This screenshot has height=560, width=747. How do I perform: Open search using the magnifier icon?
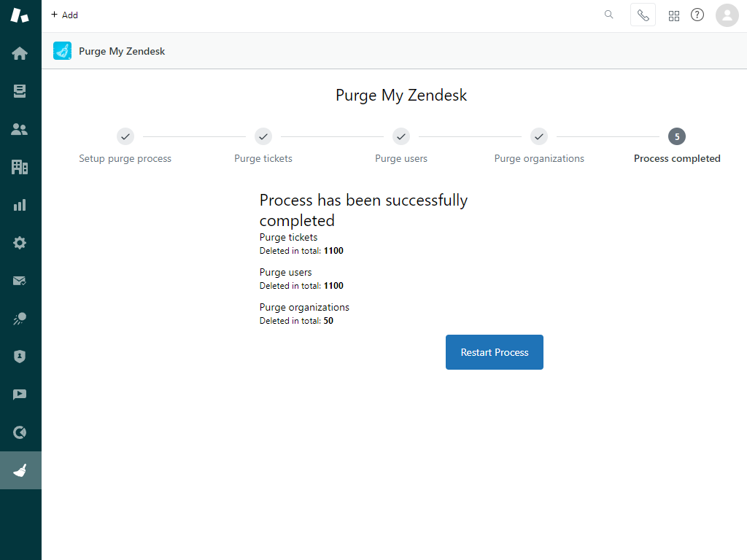(x=608, y=15)
